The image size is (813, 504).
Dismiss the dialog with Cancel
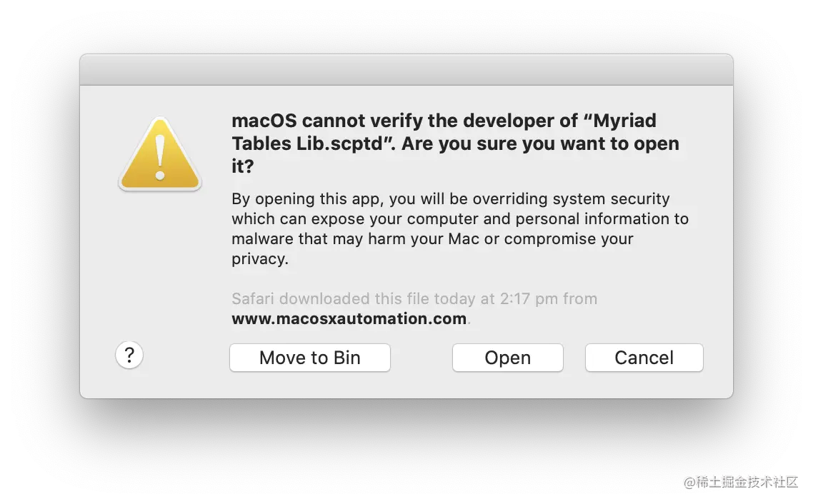click(644, 358)
